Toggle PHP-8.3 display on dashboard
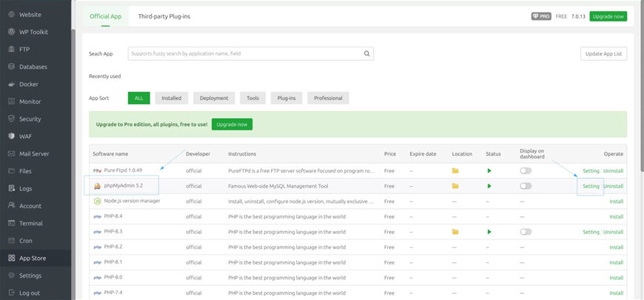 (526, 232)
